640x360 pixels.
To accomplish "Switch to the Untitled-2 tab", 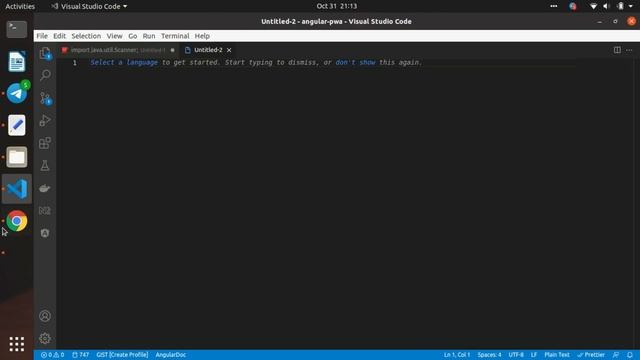I will 208,50.
